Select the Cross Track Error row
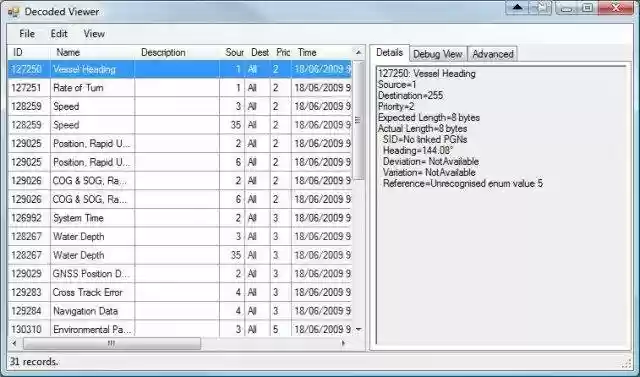 tap(180, 293)
